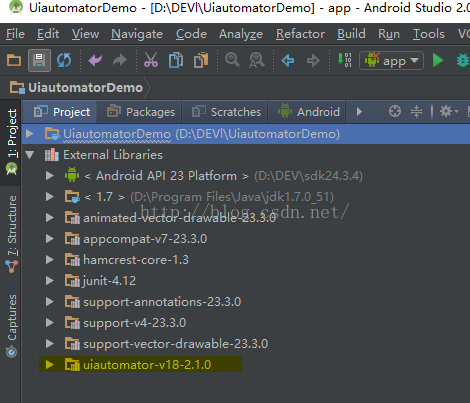Screen dimensions: 470x403
Task: Click the Make Project binary icon
Action: [344, 60]
